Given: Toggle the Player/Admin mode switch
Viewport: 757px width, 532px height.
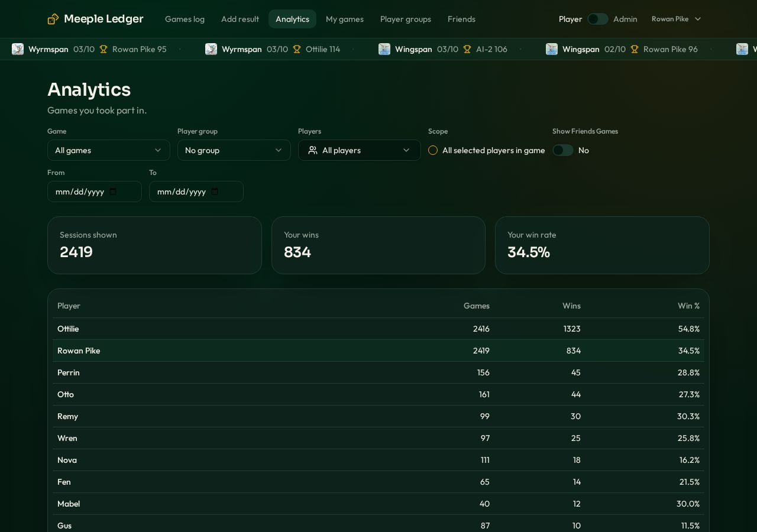Looking at the screenshot, I should [597, 19].
